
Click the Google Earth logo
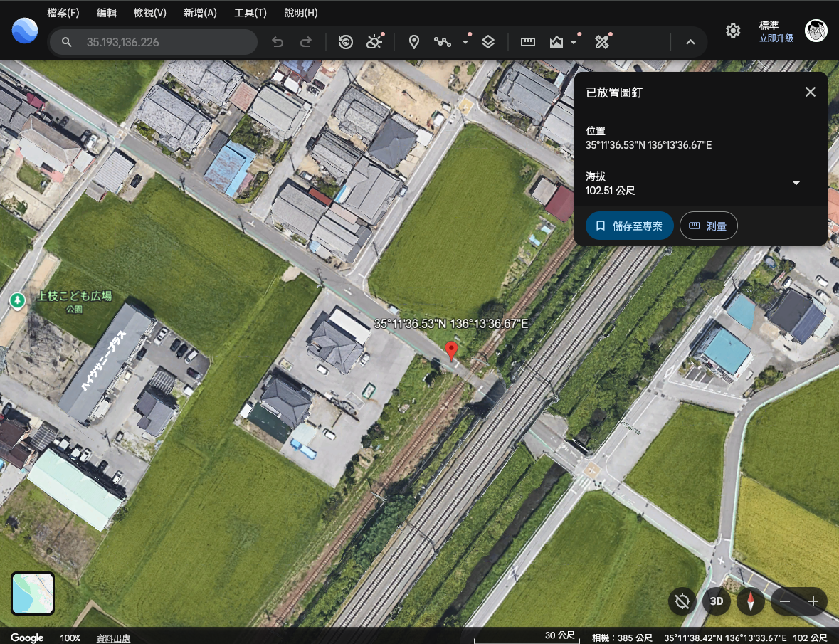(25, 31)
